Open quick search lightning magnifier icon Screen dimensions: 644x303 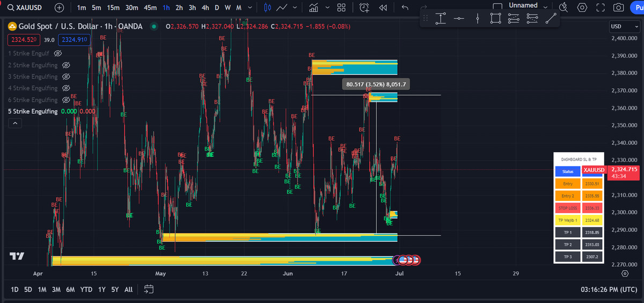coord(563,8)
